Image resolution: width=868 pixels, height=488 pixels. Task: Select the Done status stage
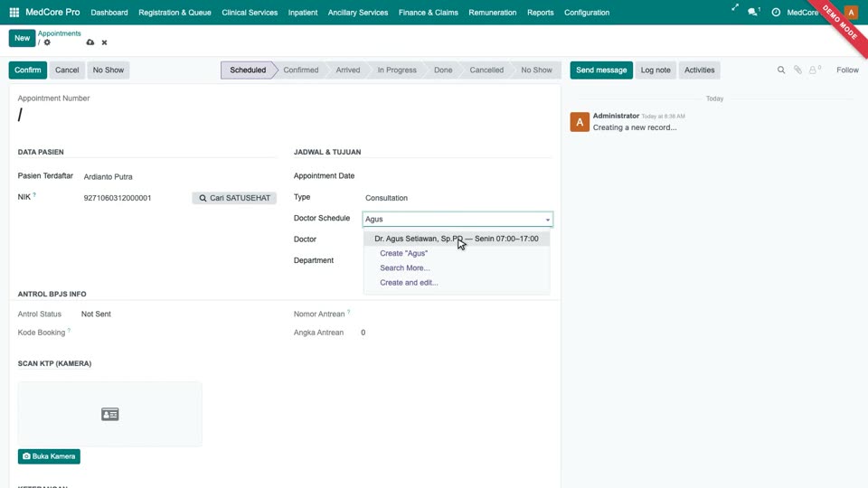click(x=443, y=70)
